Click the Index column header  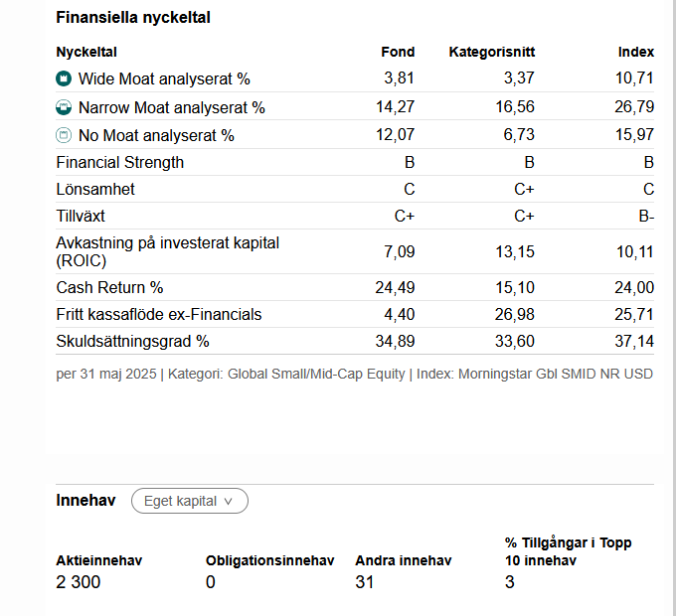pos(636,52)
